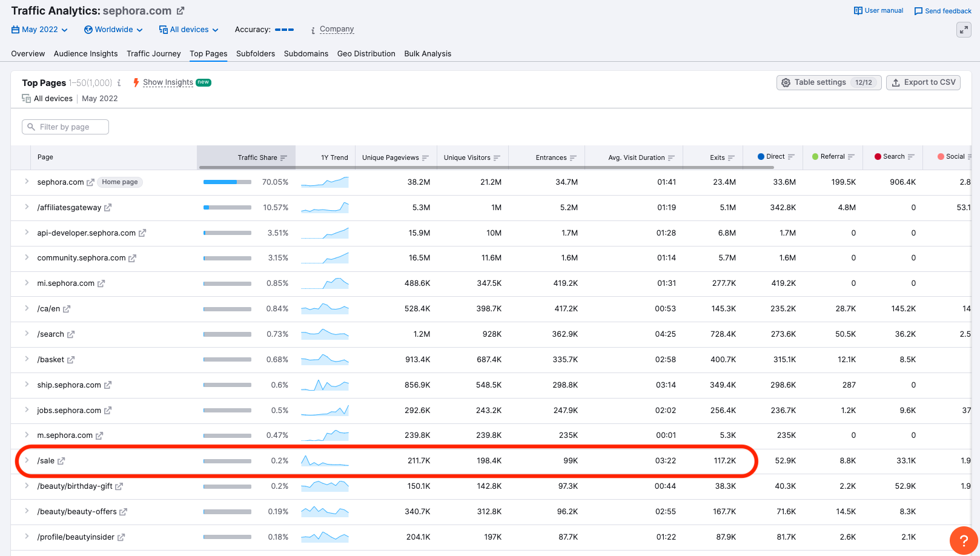Switch to the Overview tab

[28, 54]
